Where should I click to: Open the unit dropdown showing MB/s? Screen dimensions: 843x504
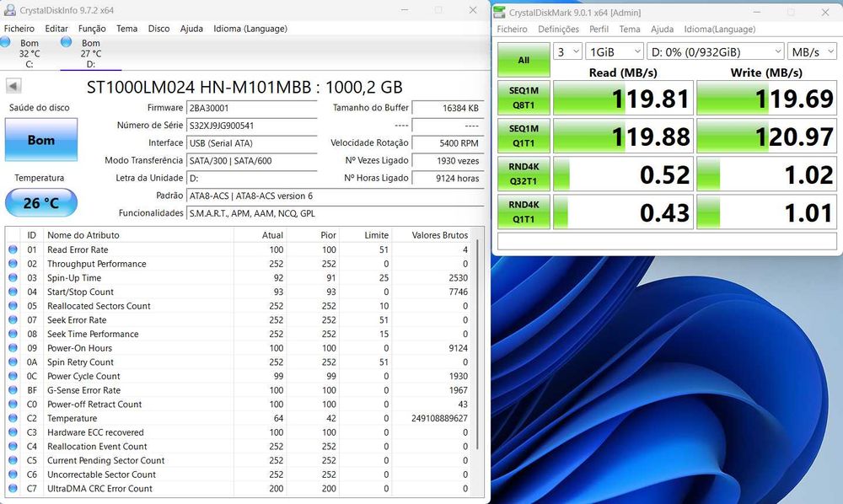tap(812, 51)
